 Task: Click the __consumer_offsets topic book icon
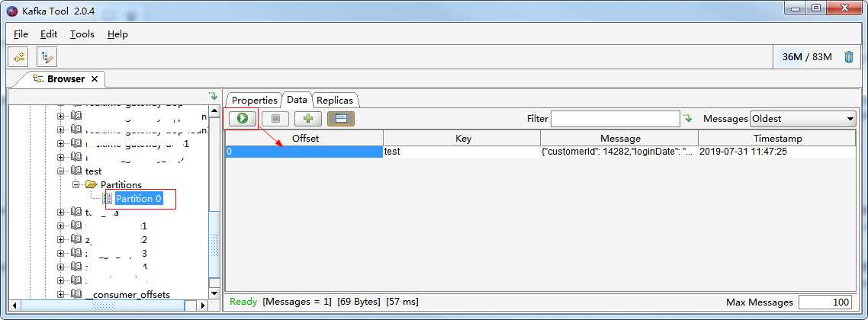(76, 294)
